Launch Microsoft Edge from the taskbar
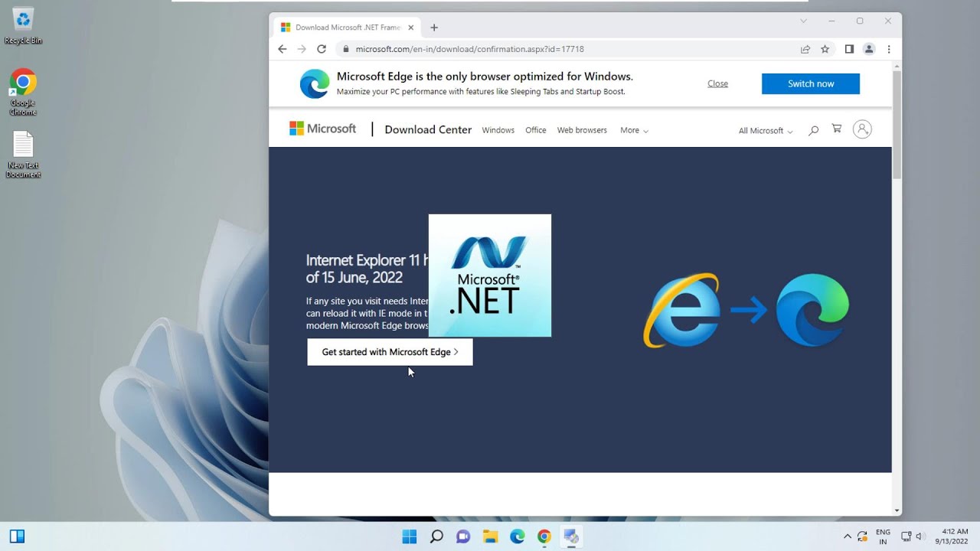Screen dimensions: 980x551 [x=518, y=536]
